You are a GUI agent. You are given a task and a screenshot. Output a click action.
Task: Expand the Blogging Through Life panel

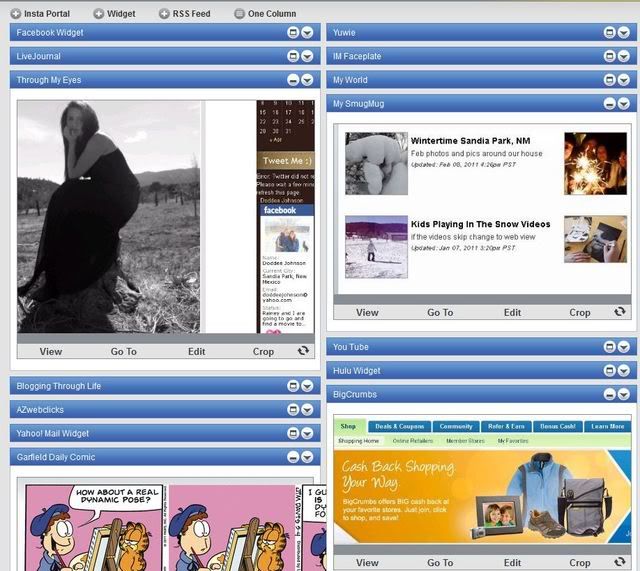click(x=293, y=386)
